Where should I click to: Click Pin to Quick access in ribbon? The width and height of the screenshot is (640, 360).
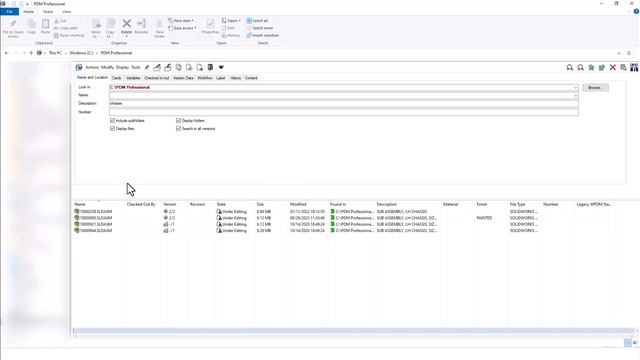[13, 29]
